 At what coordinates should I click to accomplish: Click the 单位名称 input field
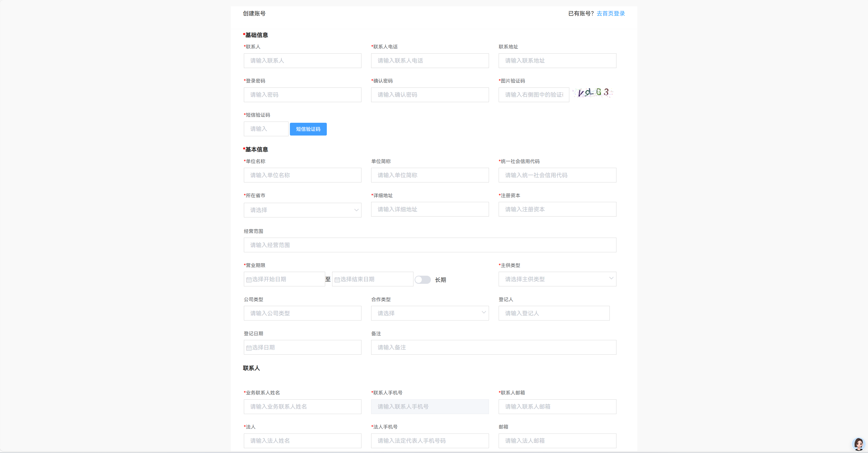coord(303,175)
